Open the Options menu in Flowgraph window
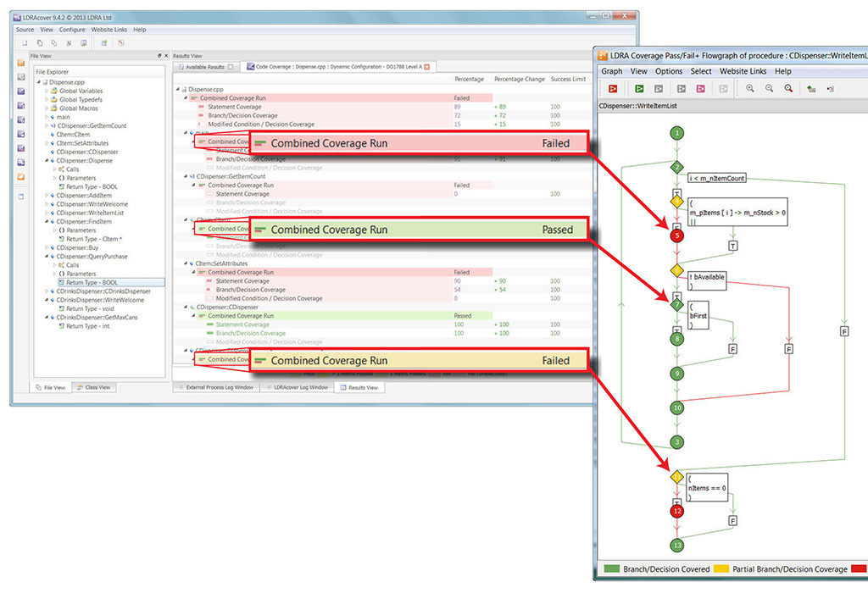The height and width of the screenshot is (593, 868). pos(669,71)
